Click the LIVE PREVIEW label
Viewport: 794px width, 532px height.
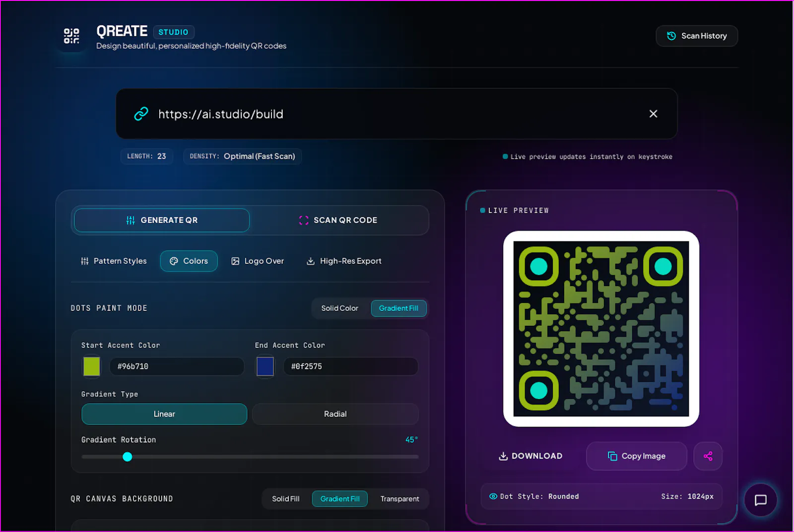click(519, 211)
